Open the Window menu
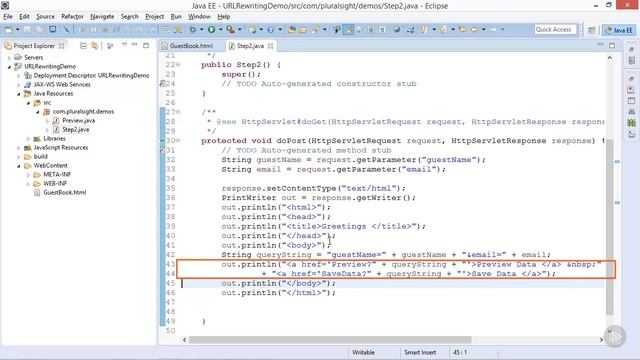Screen dimensions: 640x360 pyautogui.click(x=199, y=16)
